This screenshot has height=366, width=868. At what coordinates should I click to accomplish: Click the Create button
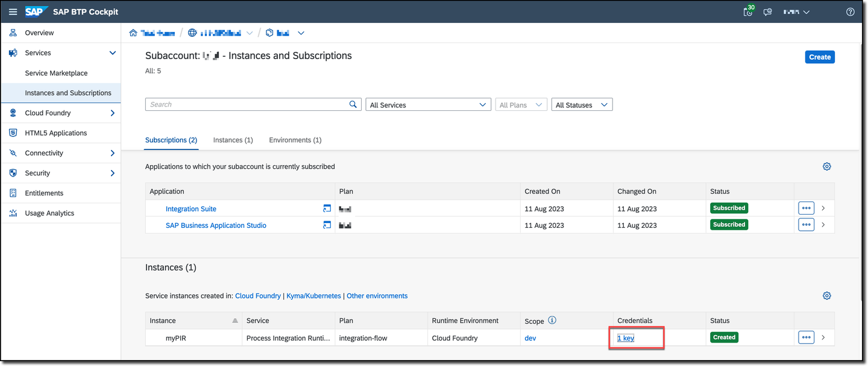click(x=820, y=57)
